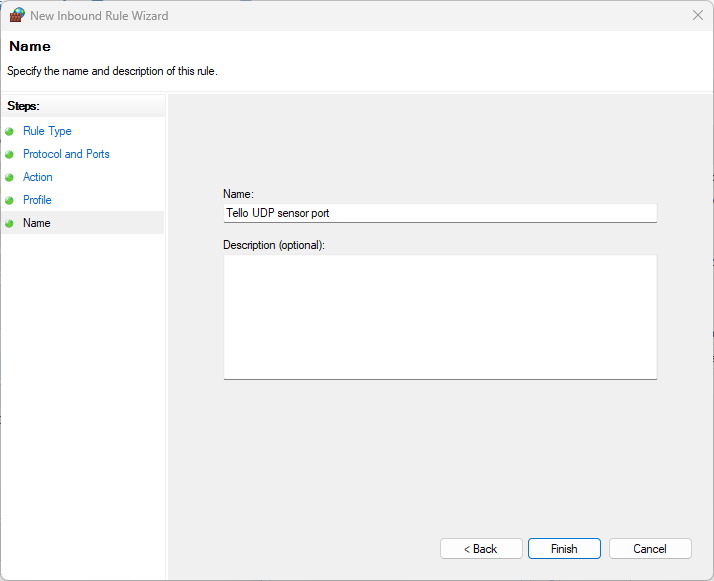
Task: Jump to the Action step
Action: [38, 177]
